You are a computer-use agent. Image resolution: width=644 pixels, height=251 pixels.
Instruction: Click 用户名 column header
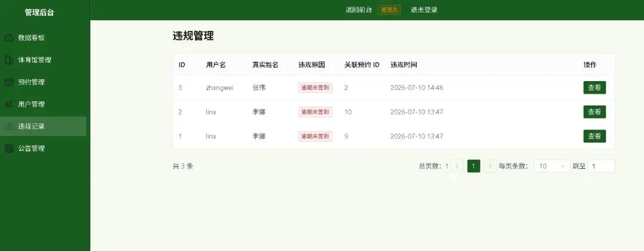[216, 65]
